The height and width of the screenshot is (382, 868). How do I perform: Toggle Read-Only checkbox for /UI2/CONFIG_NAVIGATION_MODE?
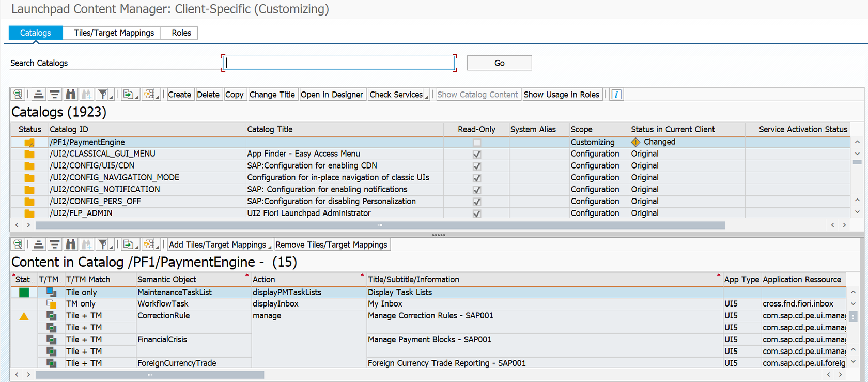(477, 178)
